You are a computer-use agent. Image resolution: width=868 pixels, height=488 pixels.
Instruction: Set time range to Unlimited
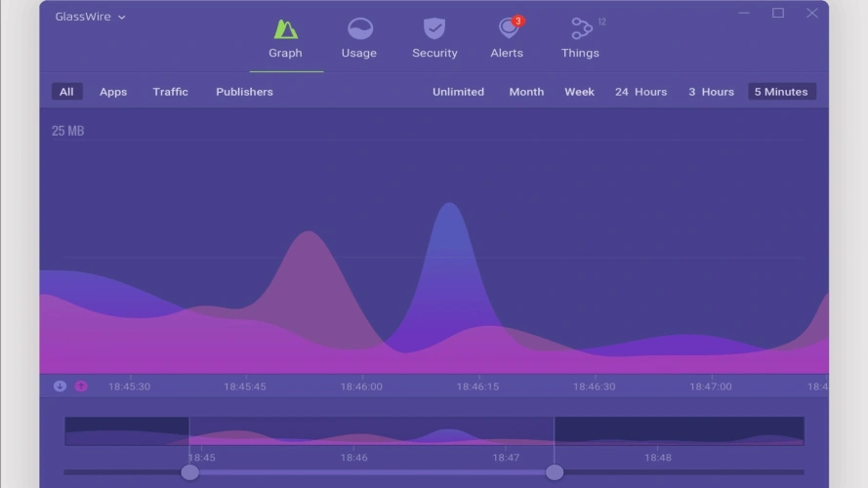pos(458,92)
